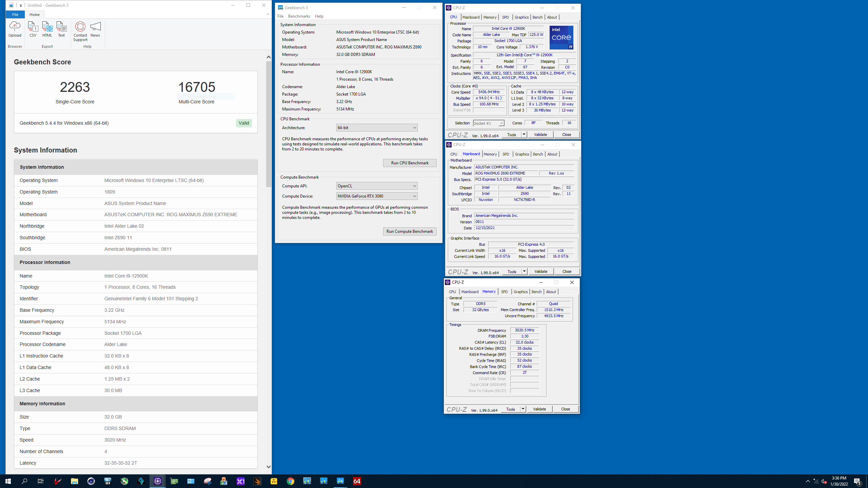
Task: Open the red swoosh taskbar icon
Action: point(58,481)
